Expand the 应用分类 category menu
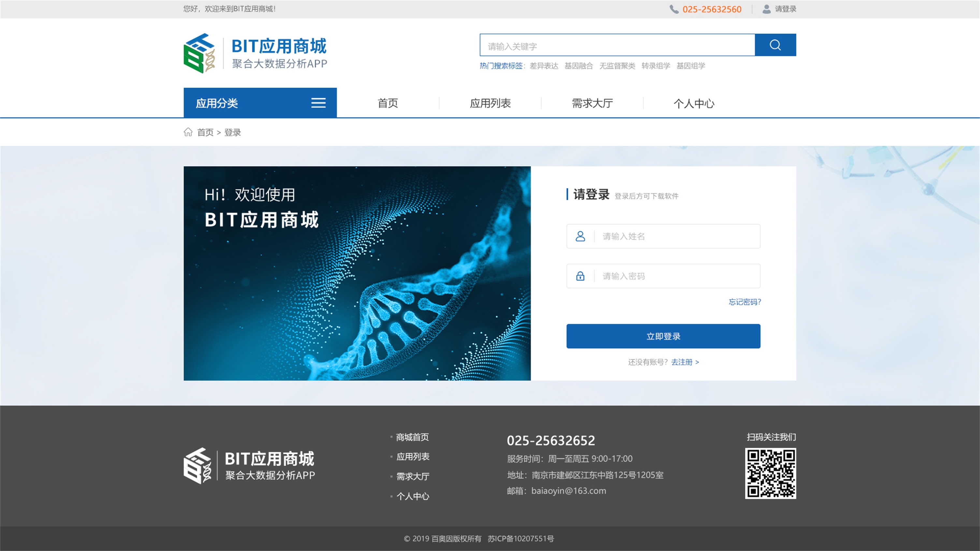Screen dimensions: 980x551 pos(260,103)
